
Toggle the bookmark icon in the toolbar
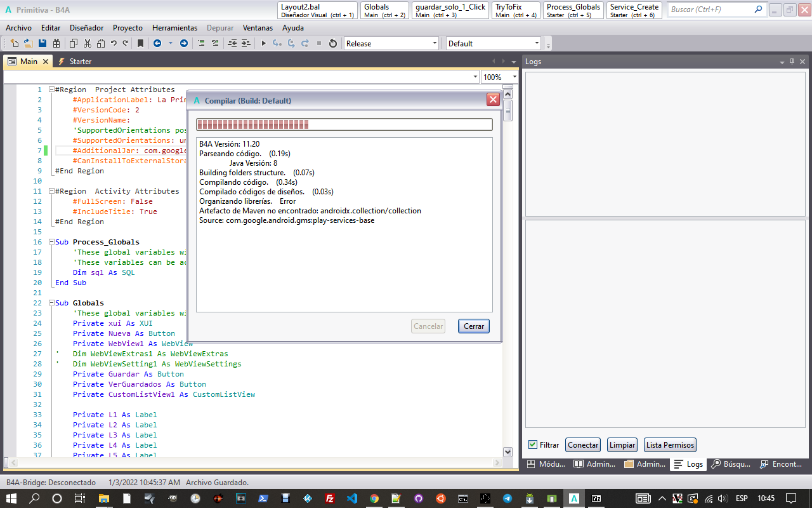[140, 43]
